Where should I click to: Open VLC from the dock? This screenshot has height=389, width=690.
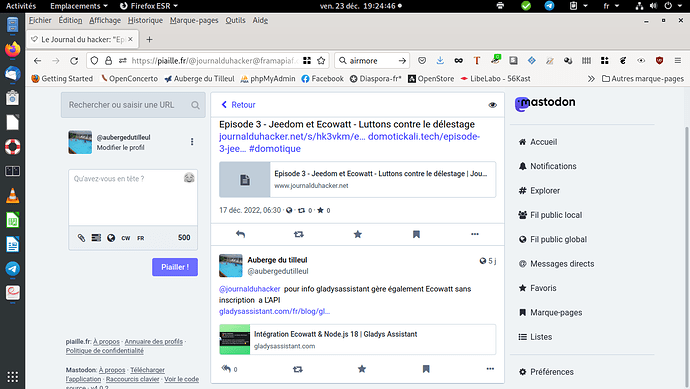click(x=12, y=195)
